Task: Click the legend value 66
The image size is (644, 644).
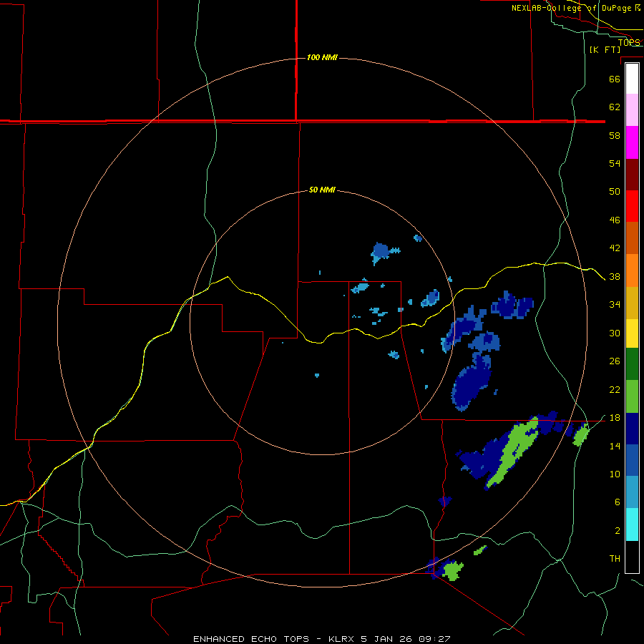Action: (x=615, y=79)
